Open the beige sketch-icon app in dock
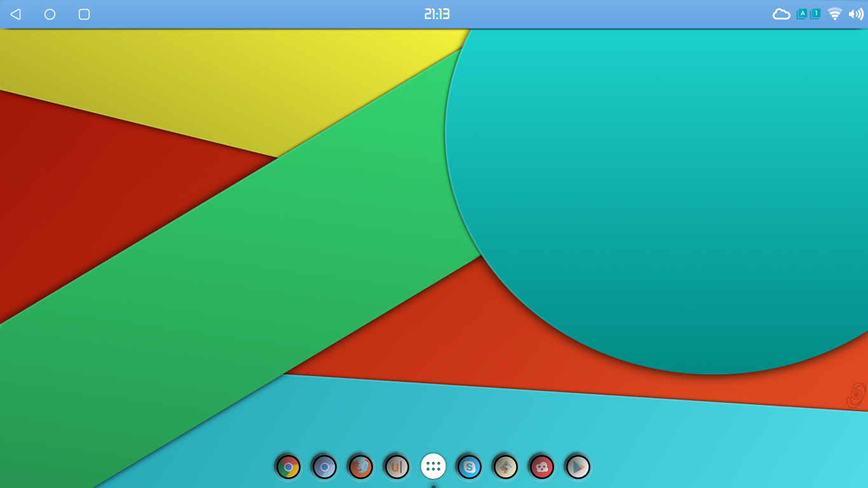 (506, 467)
